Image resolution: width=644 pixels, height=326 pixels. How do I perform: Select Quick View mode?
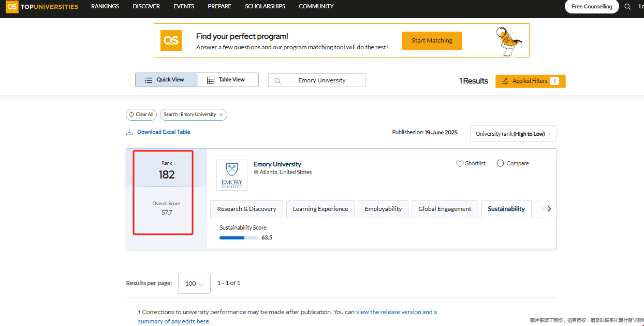(x=166, y=80)
